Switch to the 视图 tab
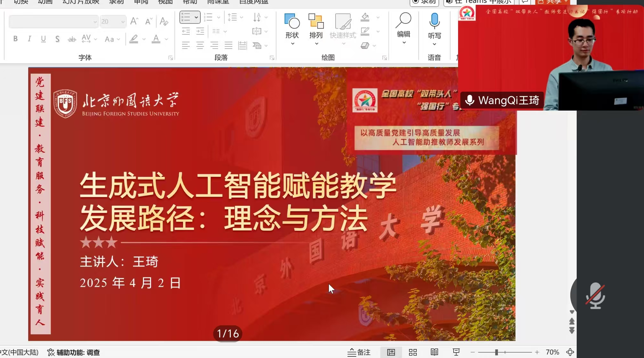This screenshot has height=358, width=644. pyautogui.click(x=165, y=2)
